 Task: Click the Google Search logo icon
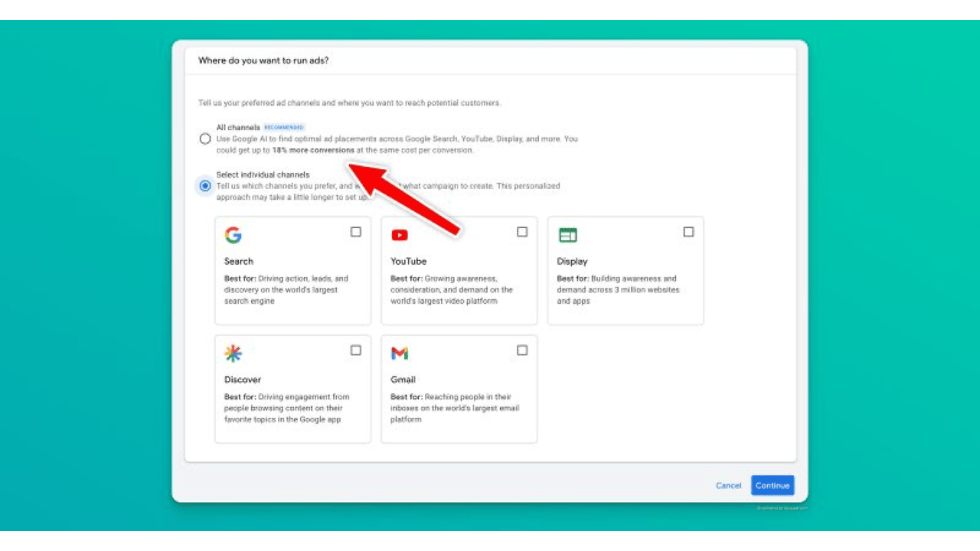[x=233, y=235]
